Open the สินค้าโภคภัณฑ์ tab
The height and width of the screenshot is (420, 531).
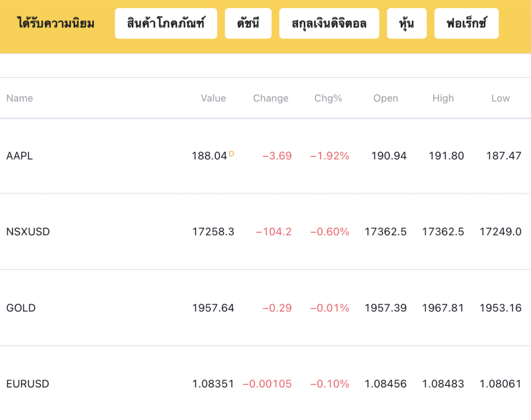point(166,23)
